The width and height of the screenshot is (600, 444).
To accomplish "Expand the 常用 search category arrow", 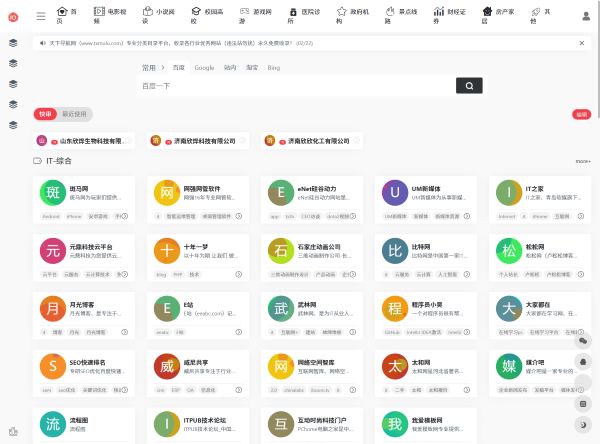I will (x=163, y=68).
